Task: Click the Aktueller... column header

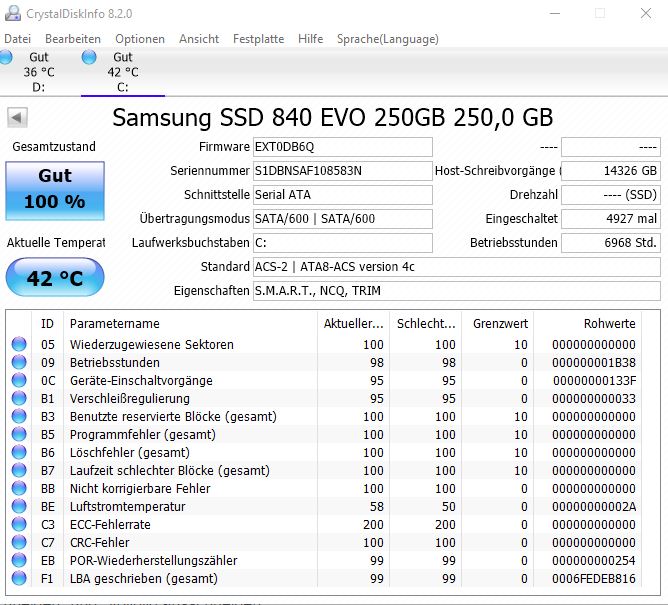Action: [x=353, y=323]
